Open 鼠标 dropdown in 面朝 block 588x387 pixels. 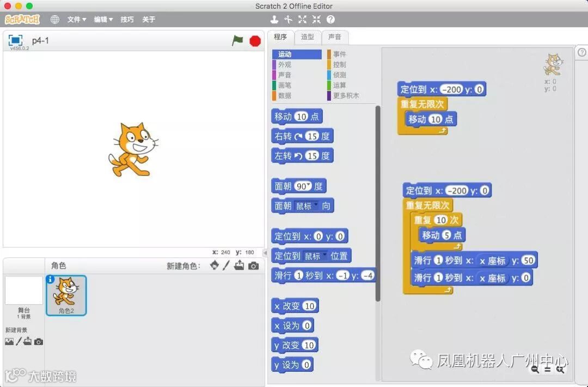316,204
